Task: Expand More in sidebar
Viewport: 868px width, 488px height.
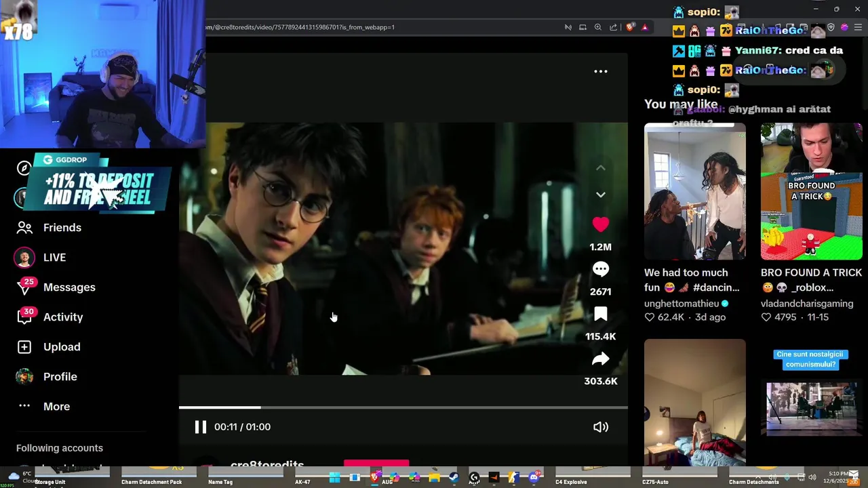Action: 57,407
